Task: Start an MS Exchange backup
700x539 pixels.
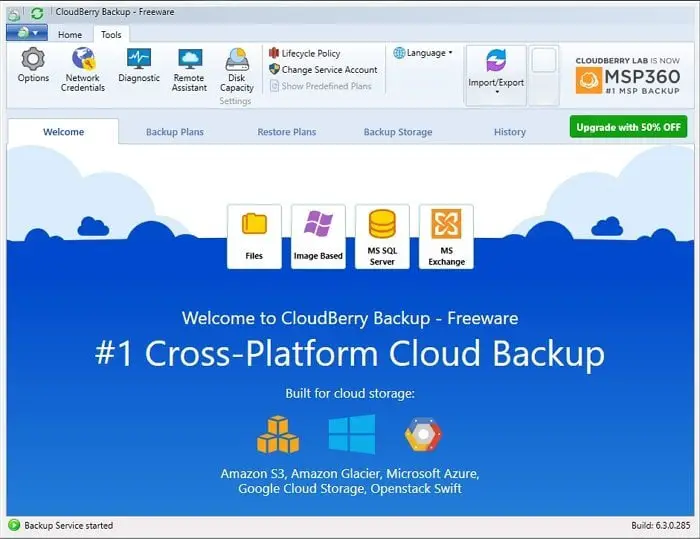Action: tap(446, 237)
